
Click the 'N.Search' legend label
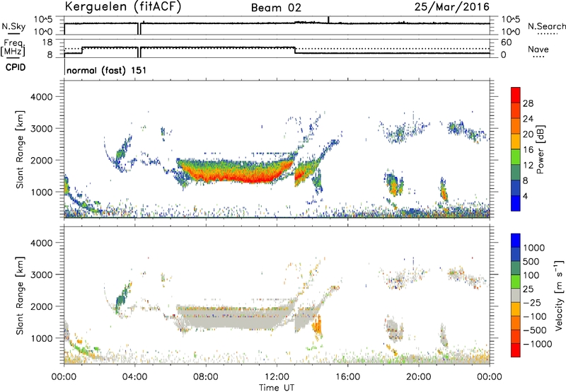coord(546,26)
